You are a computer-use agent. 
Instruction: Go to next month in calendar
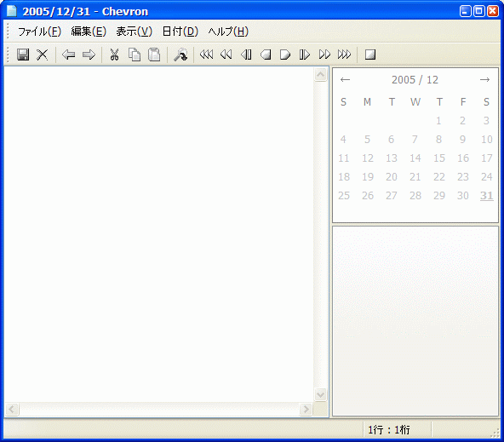coord(484,80)
